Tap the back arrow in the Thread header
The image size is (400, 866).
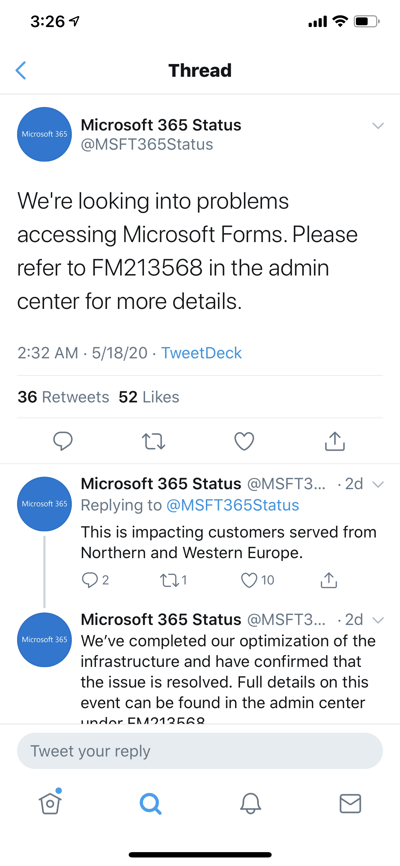[21, 71]
